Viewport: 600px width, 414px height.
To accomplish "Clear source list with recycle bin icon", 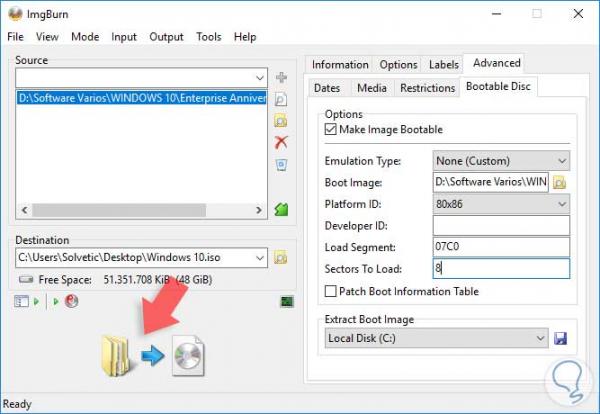I will pyautogui.click(x=281, y=165).
